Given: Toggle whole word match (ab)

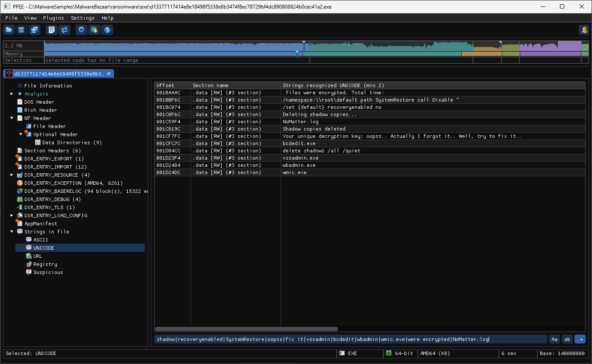Looking at the screenshot, I should [x=567, y=339].
